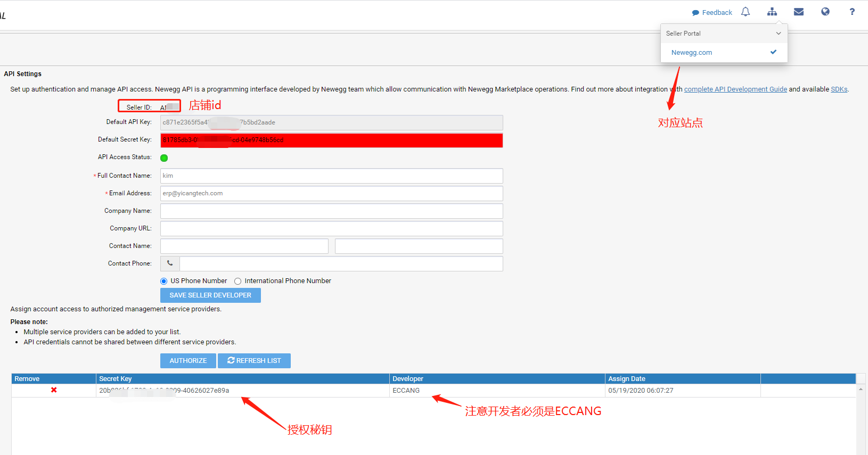The width and height of the screenshot is (868, 455).
Task: Select Newegg.com site option
Action: click(724, 52)
